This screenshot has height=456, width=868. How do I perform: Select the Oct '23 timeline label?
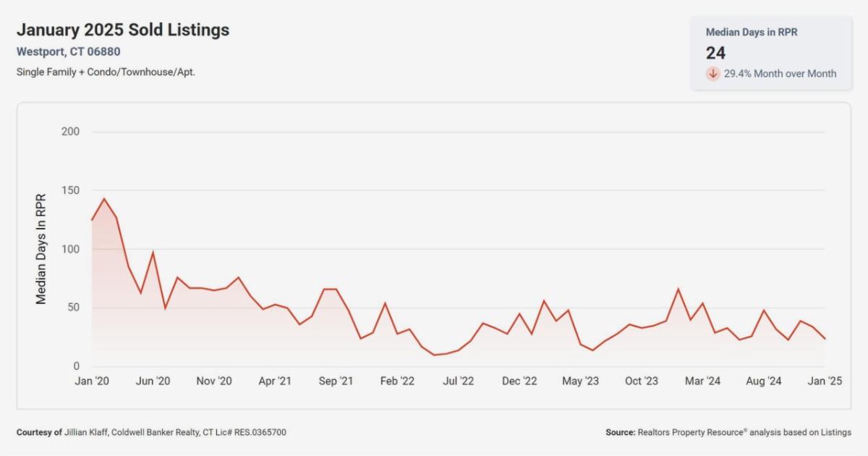pos(642,381)
